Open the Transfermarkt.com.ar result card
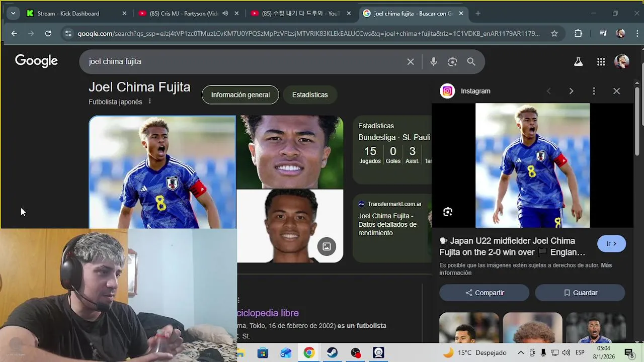This screenshot has height=362, width=644. tap(392, 228)
